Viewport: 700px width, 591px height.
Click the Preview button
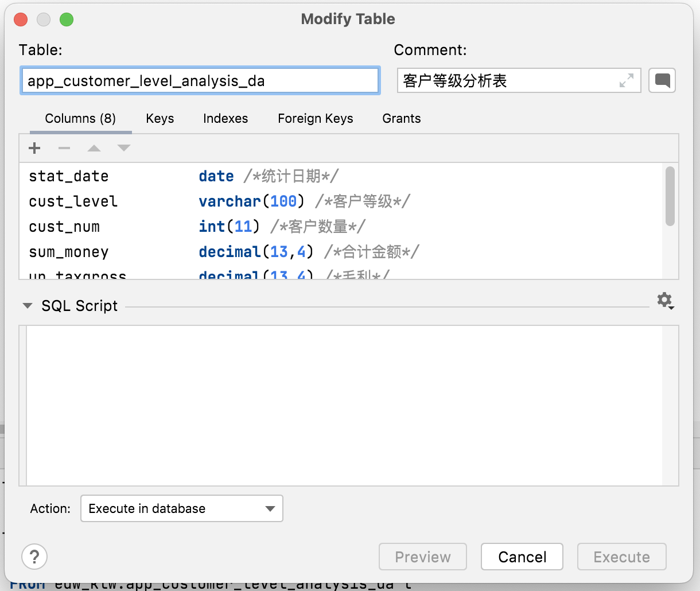(x=423, y=557)
